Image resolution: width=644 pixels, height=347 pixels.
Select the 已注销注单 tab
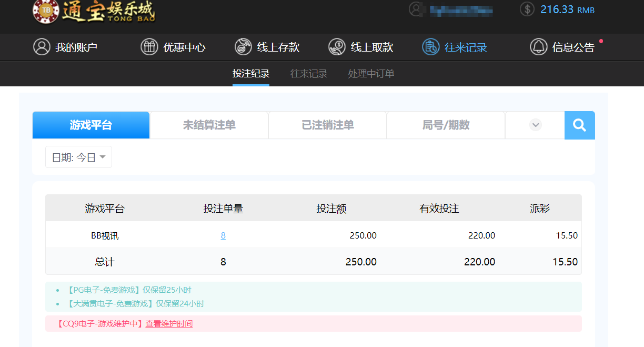[x=327, y=125]
